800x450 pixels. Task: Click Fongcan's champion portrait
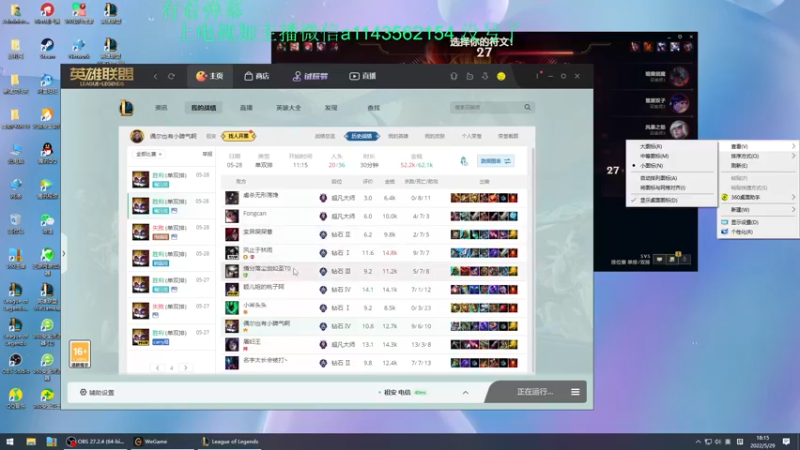[232, 216]
